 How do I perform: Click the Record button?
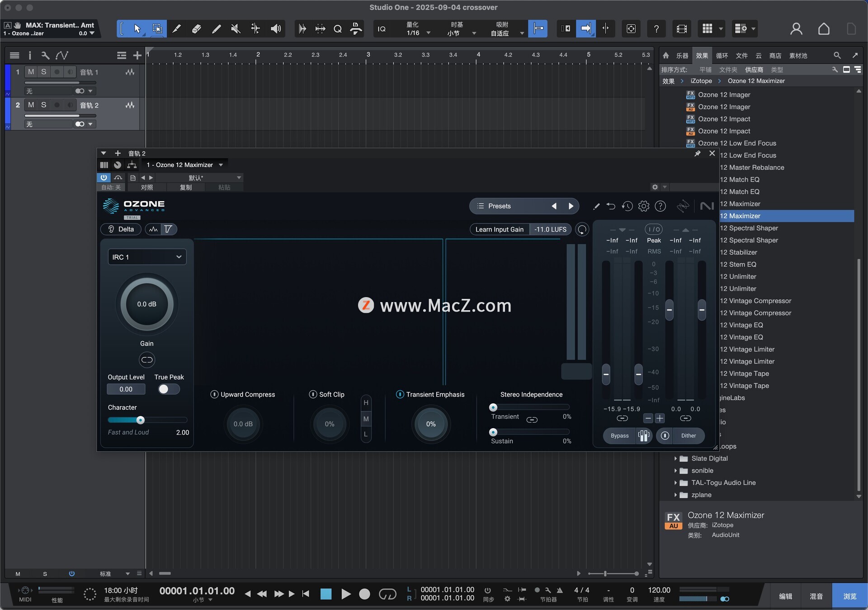364,594
